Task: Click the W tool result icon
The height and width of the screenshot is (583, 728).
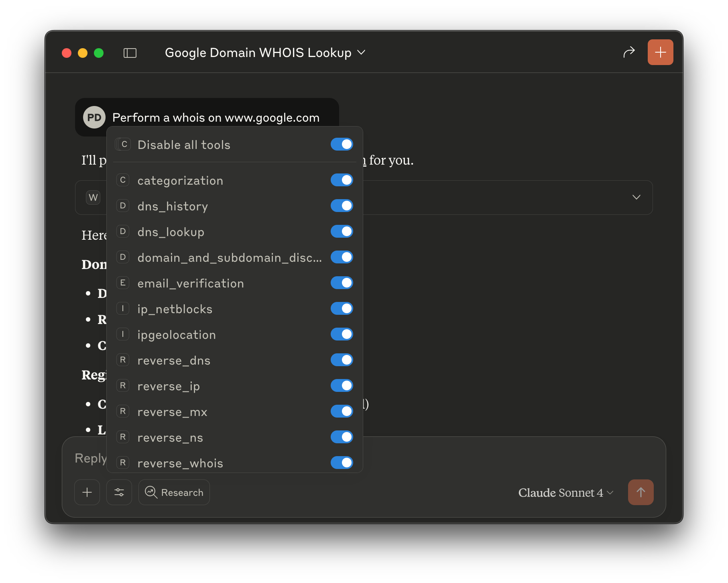Action: click(93, 197)
